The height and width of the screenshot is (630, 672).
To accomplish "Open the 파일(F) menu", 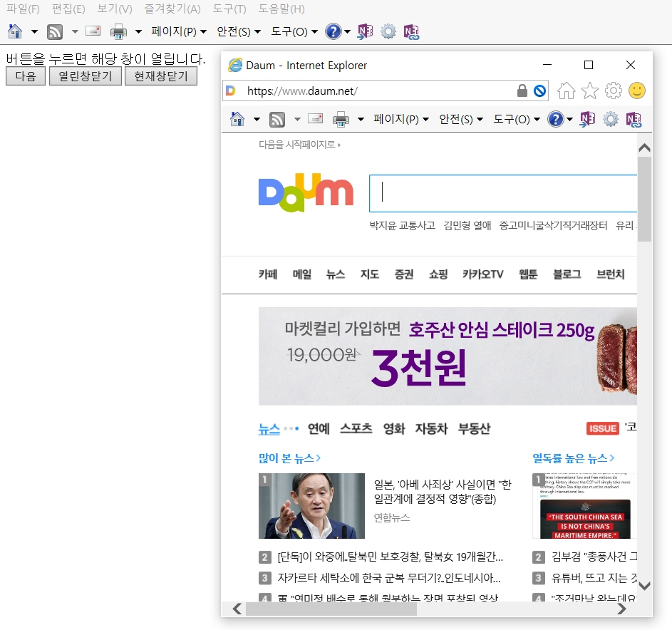I will [x=23, y=9].
